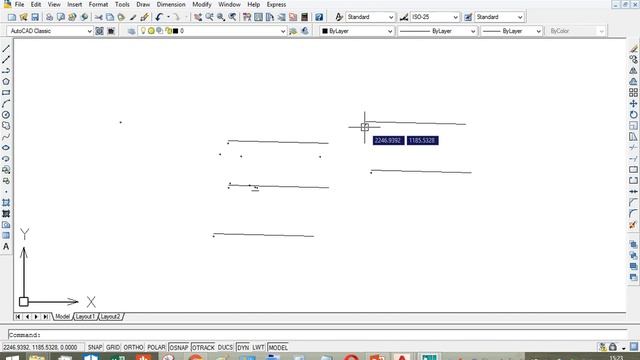Screen dimensions: 640x360
Task: Toggle OTRACK object snap tracking
Action: coord(203,347)
